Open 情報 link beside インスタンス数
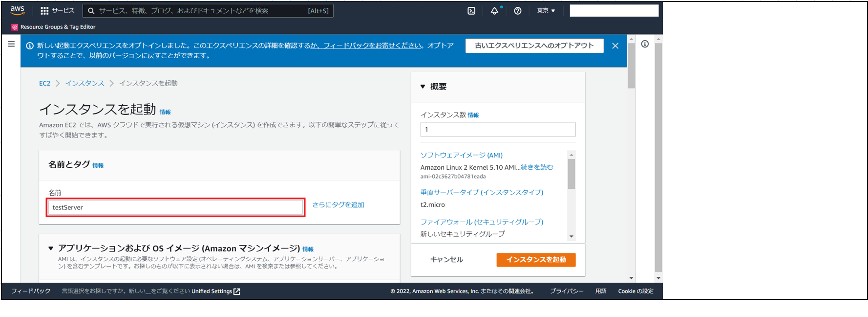The height and width of the screenshot is (317, 868). coord(473,115)
